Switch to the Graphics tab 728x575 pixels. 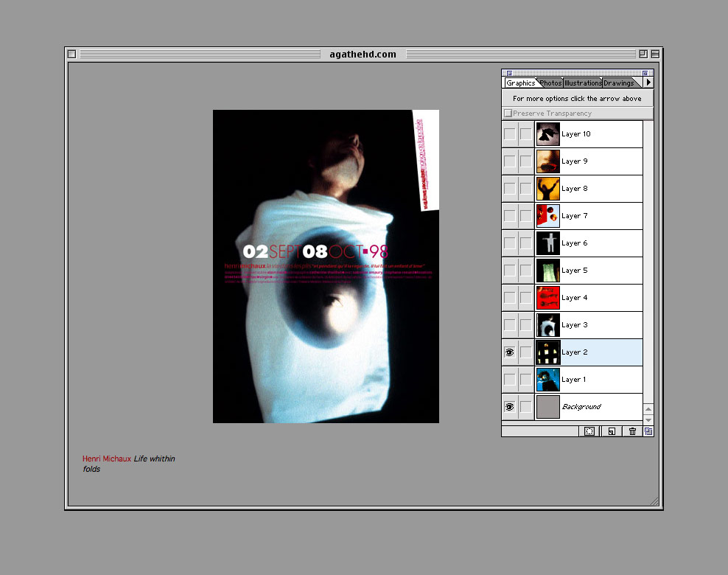tap(520, 83)
